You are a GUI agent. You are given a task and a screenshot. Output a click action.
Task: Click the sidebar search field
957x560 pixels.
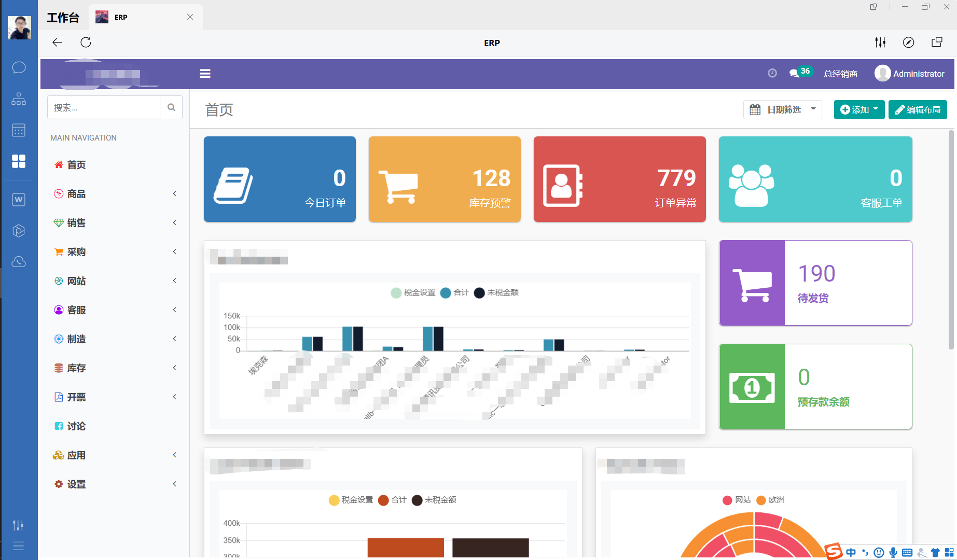point(104,107)
